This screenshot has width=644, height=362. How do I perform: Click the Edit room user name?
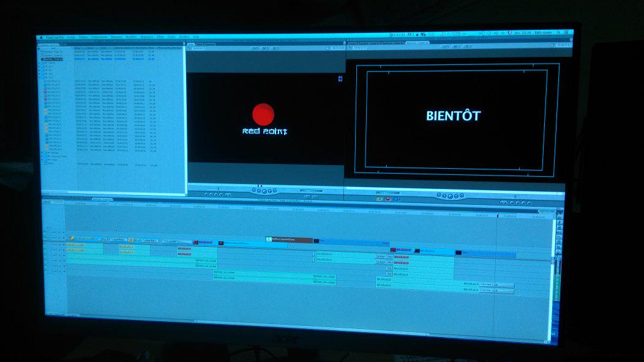point(544,32)
